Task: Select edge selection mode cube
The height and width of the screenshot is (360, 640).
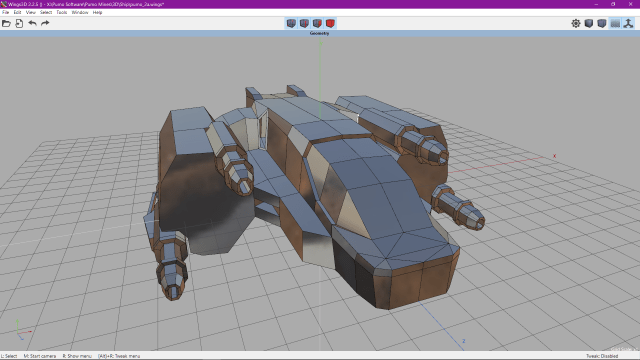Action: 304,23
